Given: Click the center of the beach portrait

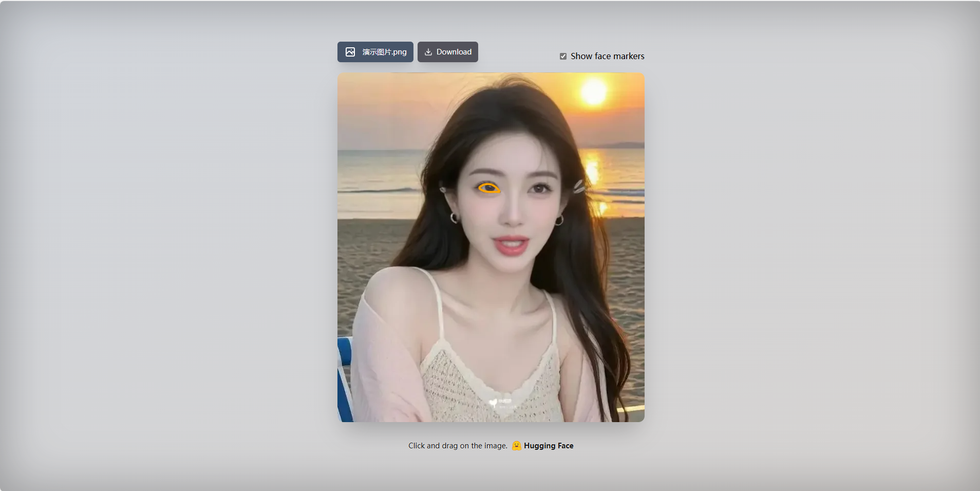Looking at the screenshot, I should [x=491, y=247].
